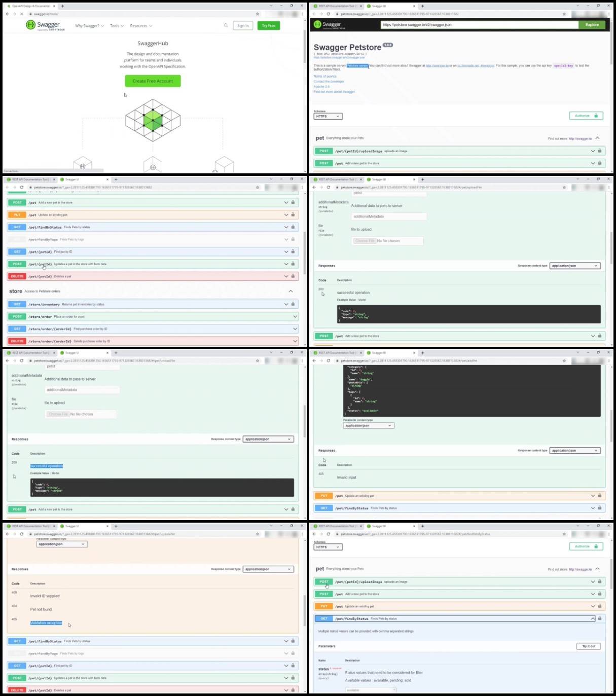Click the Swagger logo on the SwaggerHub page
The width and height of the screenshot is (616, 696).
click(x=45, y=25)
